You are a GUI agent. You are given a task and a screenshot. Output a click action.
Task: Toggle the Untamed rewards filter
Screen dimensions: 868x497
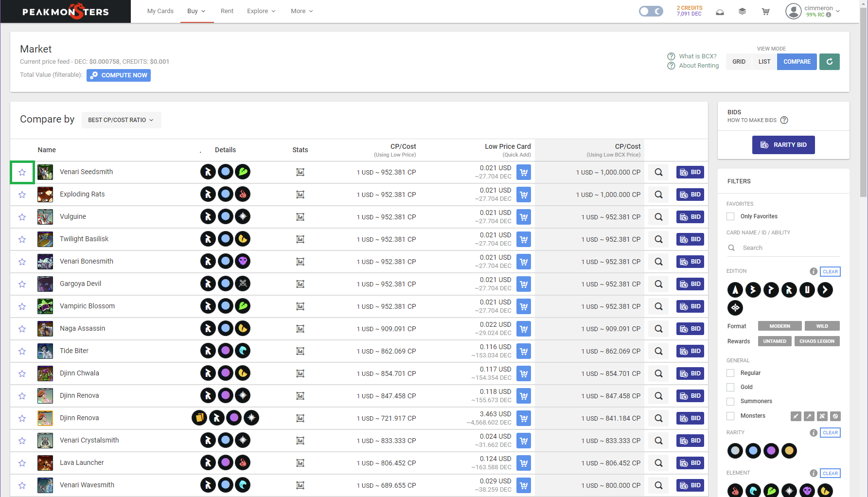click(x=775, y=341)
